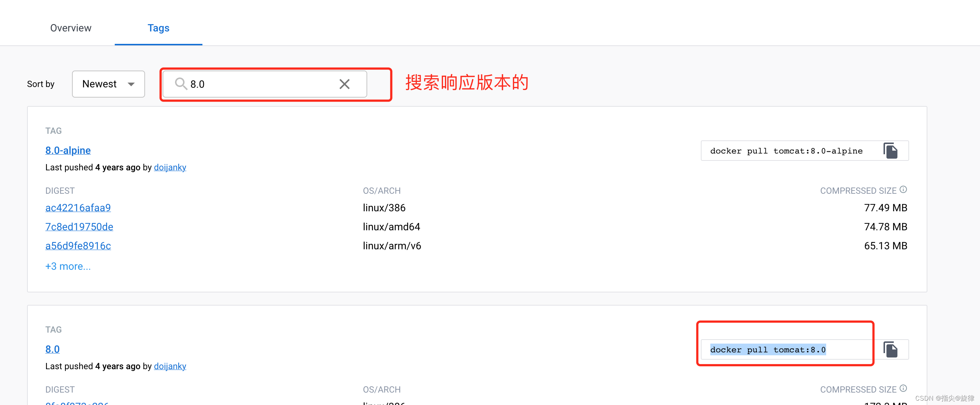Click the docker pull tomcat:8.0 command text
980x405 pixels.
[768, 349]
